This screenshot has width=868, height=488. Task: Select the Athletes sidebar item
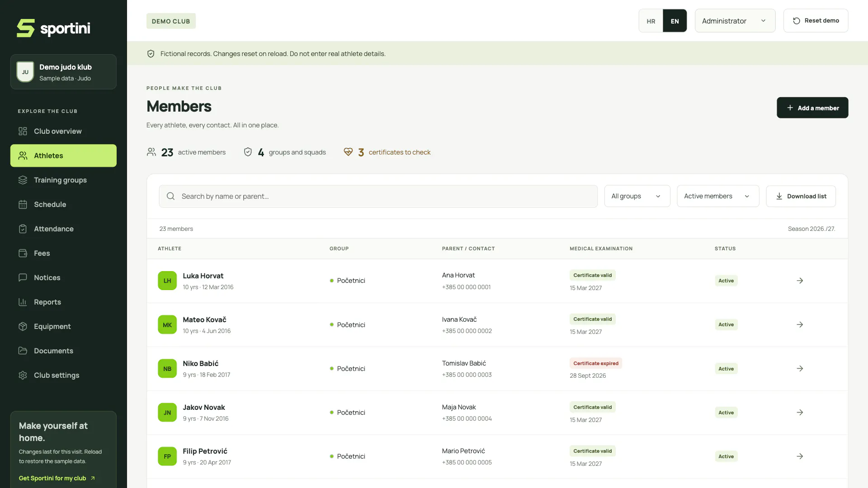63,155
